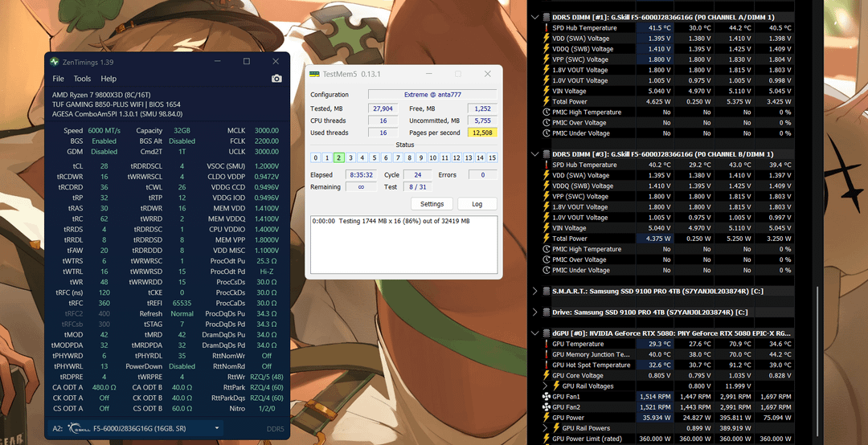868x445 pixels.
Task: Open the Tools menu in ZenTimings
Action: point(83,79)
